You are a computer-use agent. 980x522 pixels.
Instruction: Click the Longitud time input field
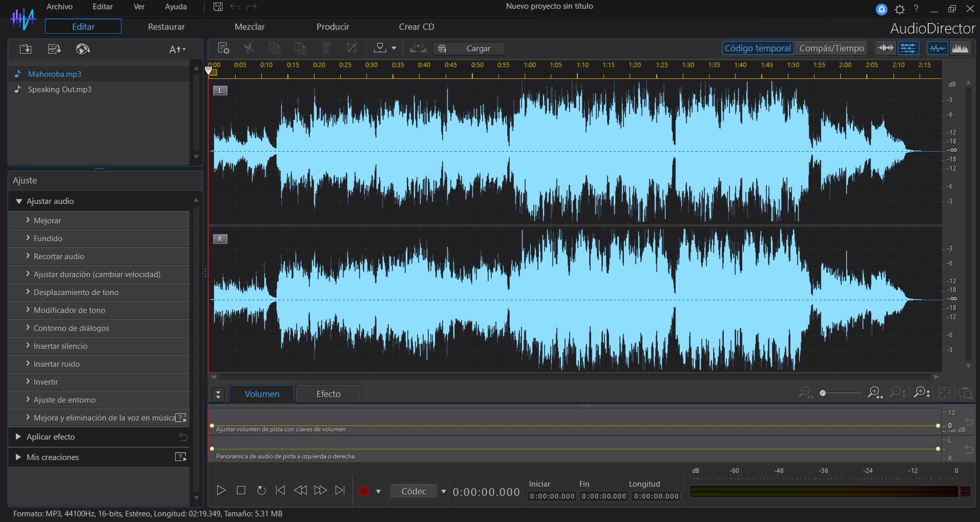point(656,496)
